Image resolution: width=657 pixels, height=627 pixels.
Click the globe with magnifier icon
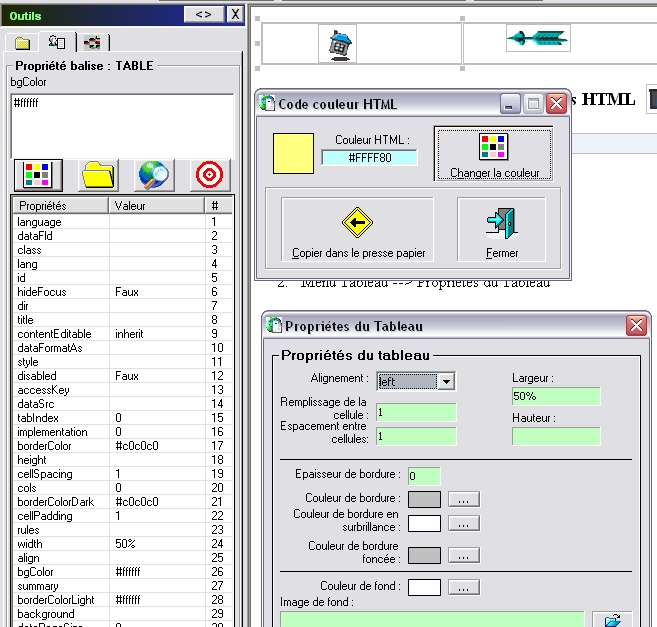(x=153, y=175)
